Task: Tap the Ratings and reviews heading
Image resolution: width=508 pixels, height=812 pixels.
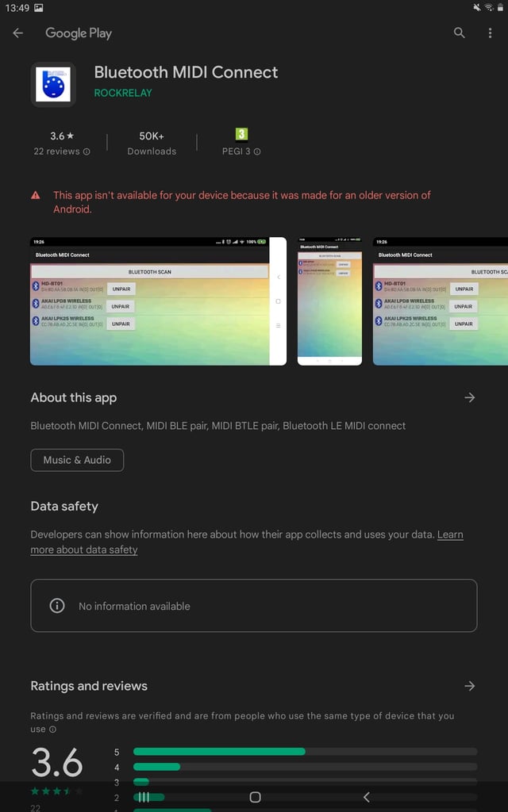Action: pyautogui.click(x=89, y=686)
